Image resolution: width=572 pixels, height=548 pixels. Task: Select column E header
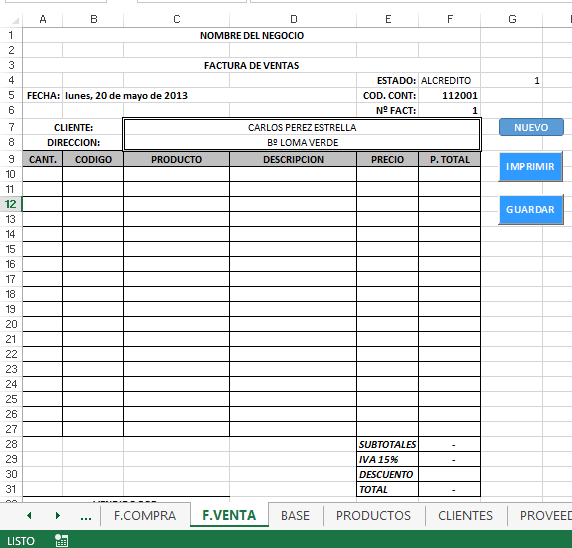[388, 19]
